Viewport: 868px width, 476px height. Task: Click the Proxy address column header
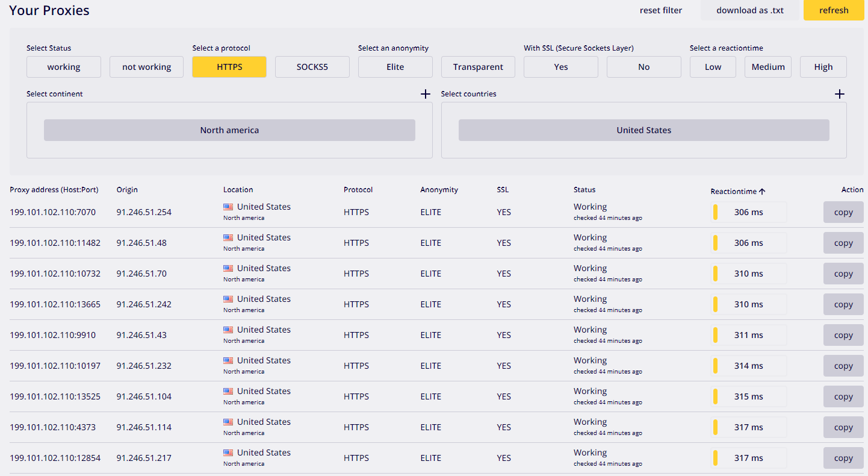pyautogui.click(x=54, y=190)
